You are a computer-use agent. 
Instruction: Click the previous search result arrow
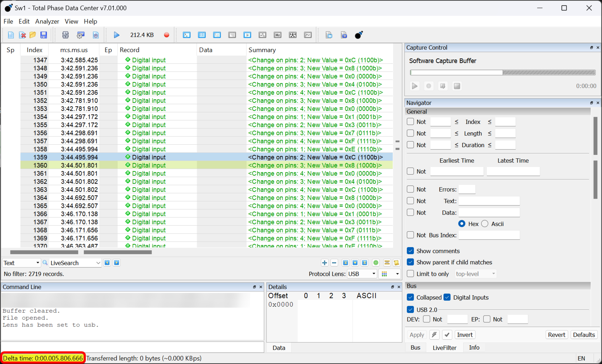pos(107,263)
